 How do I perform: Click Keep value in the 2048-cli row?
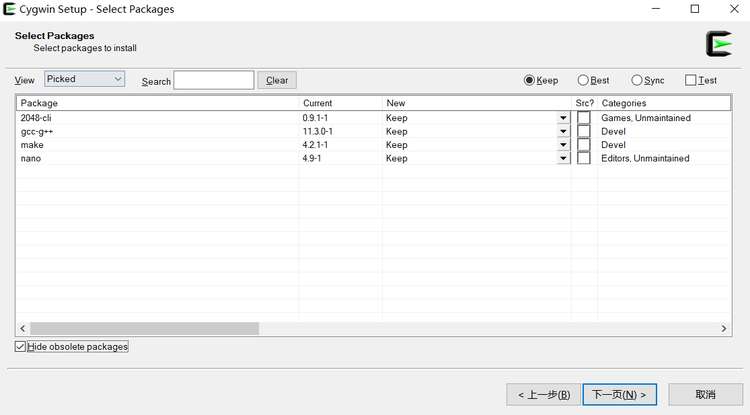pyautogui.click(x=397, y=118)
